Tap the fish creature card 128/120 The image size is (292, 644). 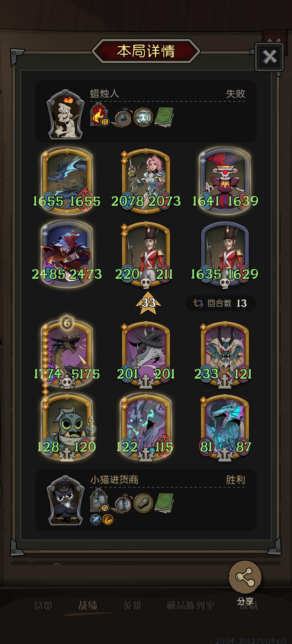[x=67, y=427]
